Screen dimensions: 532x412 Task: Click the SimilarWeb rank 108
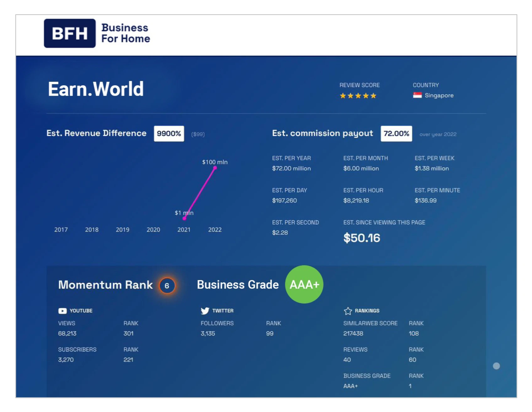[414, 333]
